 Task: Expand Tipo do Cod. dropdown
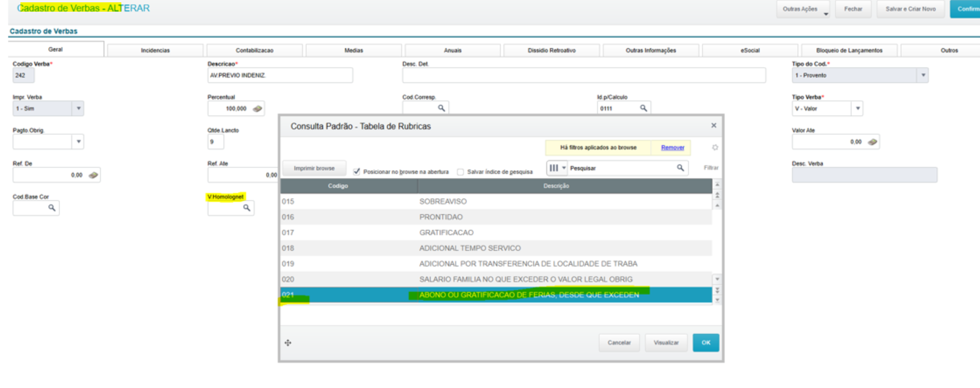(x=923, y=75)
